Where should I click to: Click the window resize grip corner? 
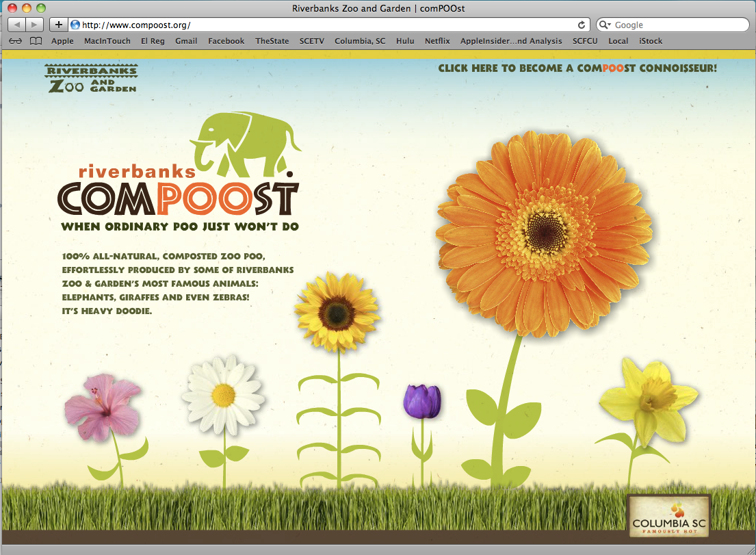pos(750,550)
